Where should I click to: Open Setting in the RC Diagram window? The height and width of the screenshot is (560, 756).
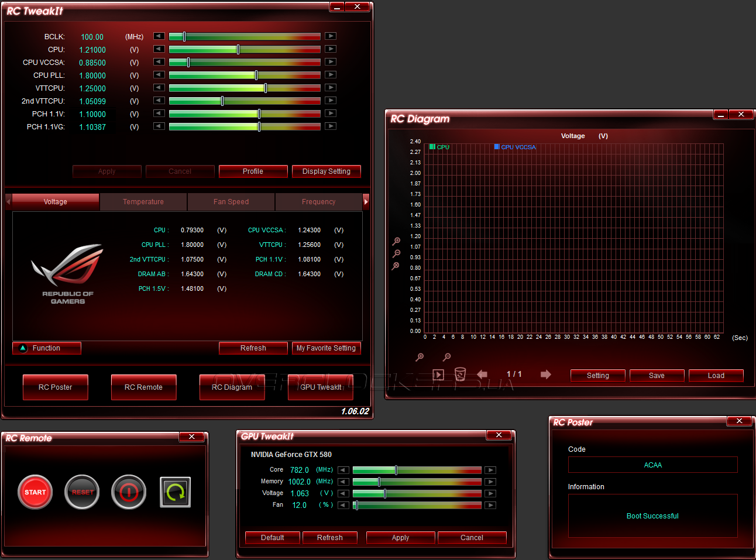point(598,376)
